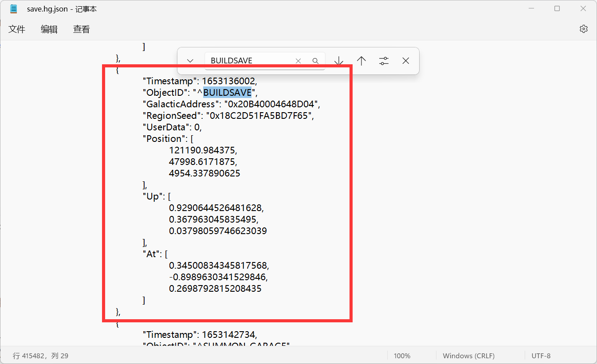Click the highlighted BUILDSAVE text

(x=228, y=93)
